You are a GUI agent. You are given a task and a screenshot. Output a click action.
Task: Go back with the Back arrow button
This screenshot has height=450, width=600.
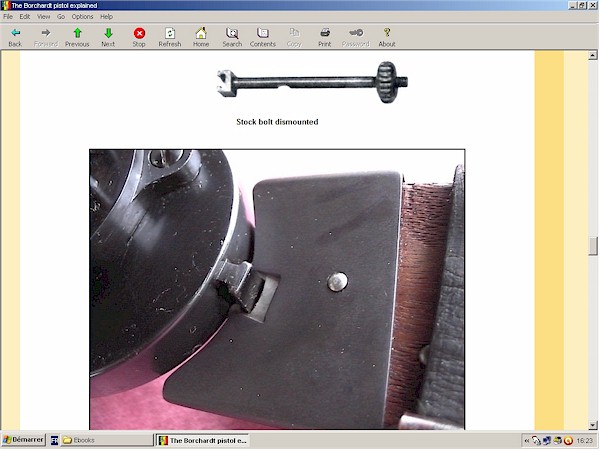coord(15,38)
